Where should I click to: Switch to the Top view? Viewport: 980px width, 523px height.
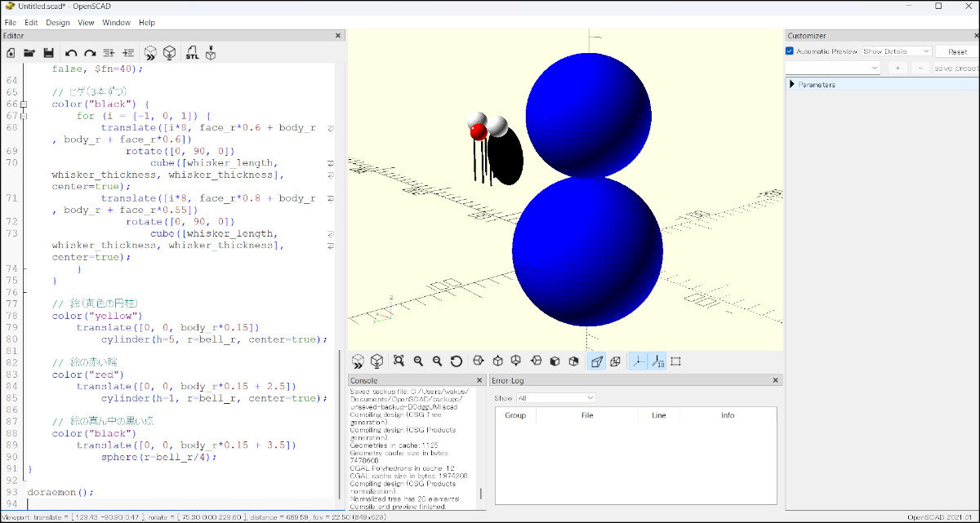[497, 361]
